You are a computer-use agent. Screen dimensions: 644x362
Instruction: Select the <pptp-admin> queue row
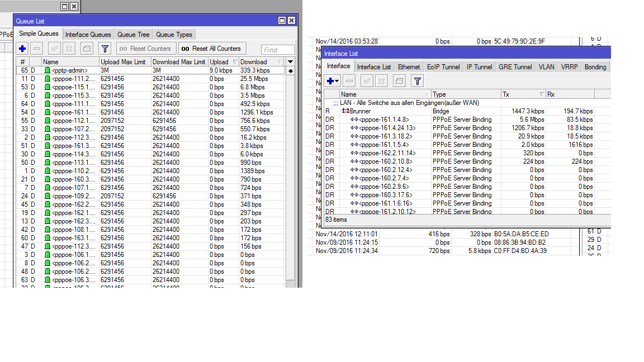pos(150,70)
